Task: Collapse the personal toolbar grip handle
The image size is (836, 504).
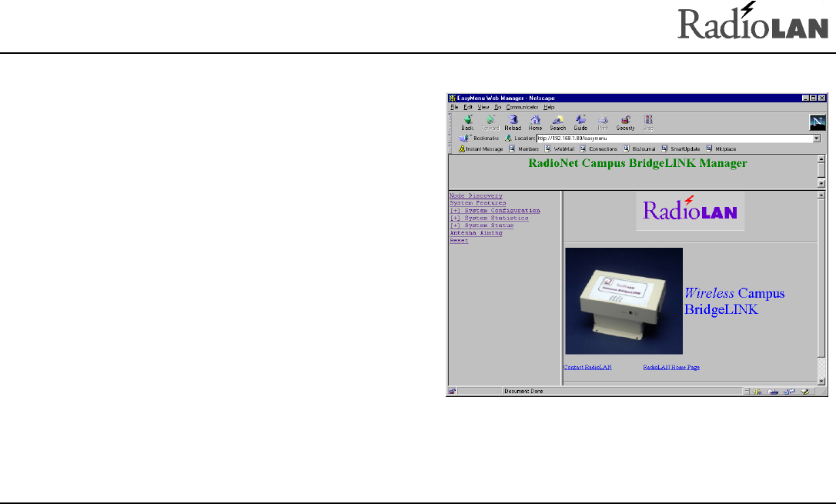Action: (450, 149)
